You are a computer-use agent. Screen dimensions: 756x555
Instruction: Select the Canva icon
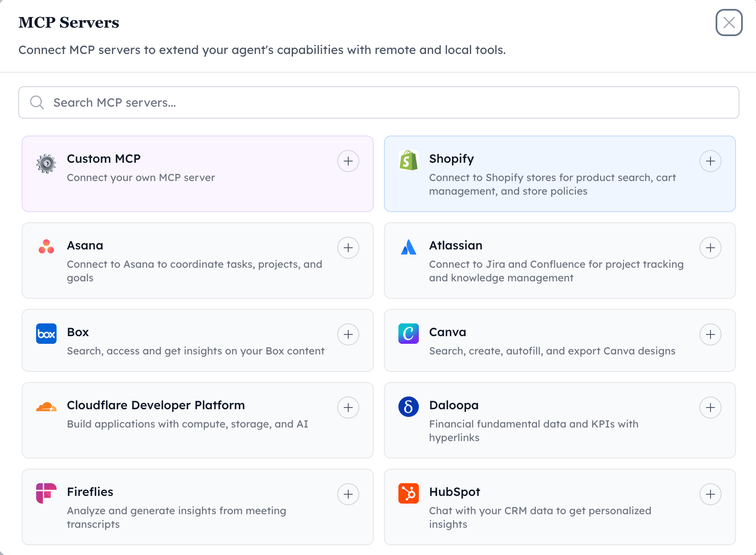pyautogui.click(x=408, y=334)
